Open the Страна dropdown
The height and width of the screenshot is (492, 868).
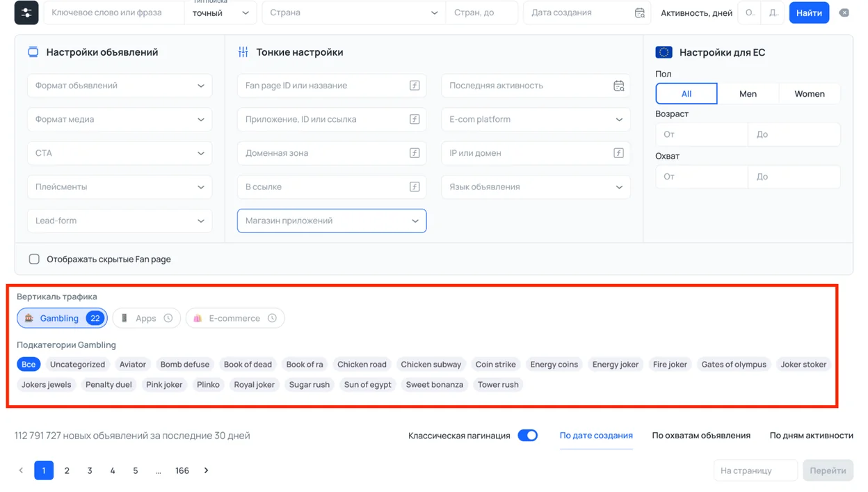tap(353, 13)
